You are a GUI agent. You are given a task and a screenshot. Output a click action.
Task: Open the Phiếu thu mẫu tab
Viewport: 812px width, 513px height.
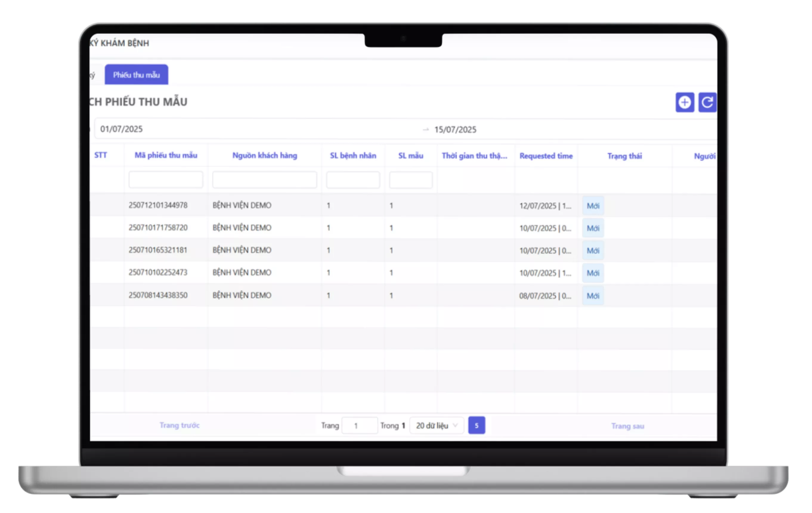click(136, 75)
